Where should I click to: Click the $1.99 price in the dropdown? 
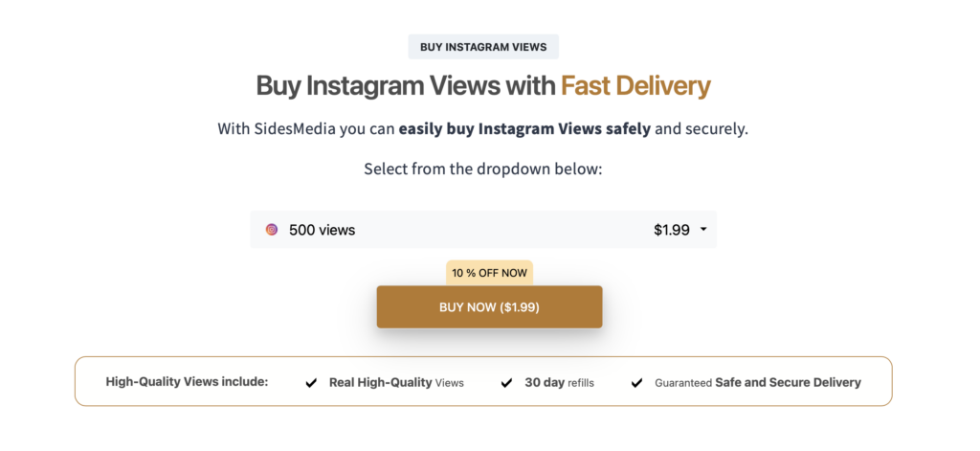pos(671,230)
